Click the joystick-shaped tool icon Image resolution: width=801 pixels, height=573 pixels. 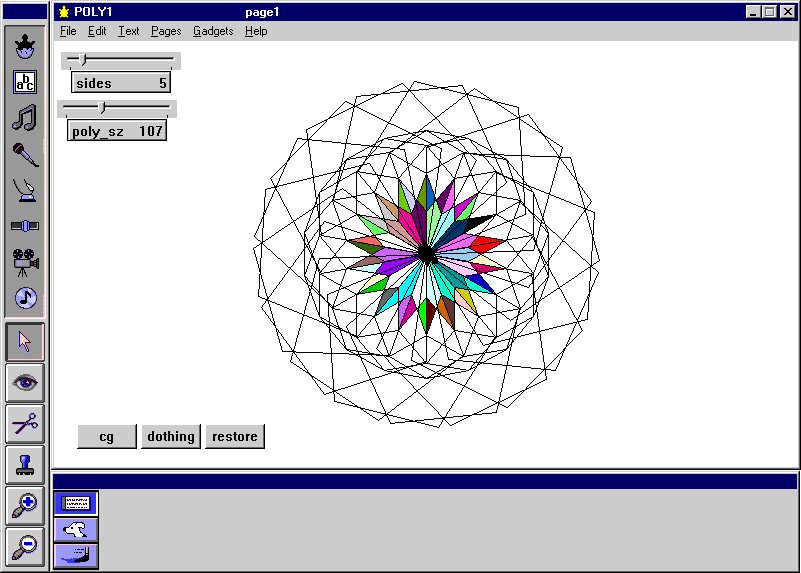pos(25,190)
